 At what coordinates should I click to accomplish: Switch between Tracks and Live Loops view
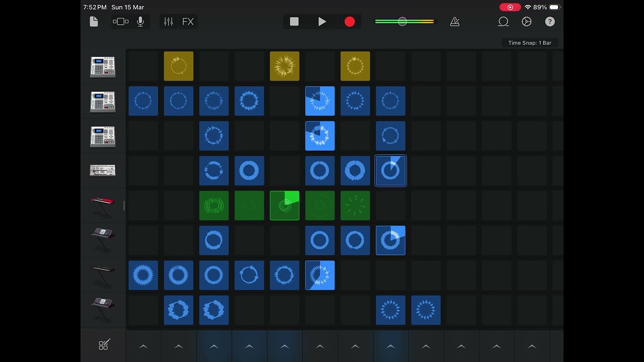(x=121, y=22)
